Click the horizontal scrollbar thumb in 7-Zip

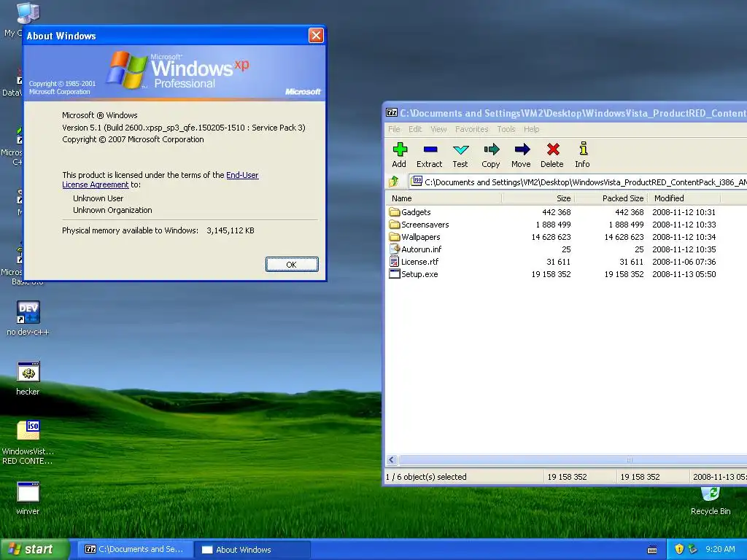[x=572, y=459]
